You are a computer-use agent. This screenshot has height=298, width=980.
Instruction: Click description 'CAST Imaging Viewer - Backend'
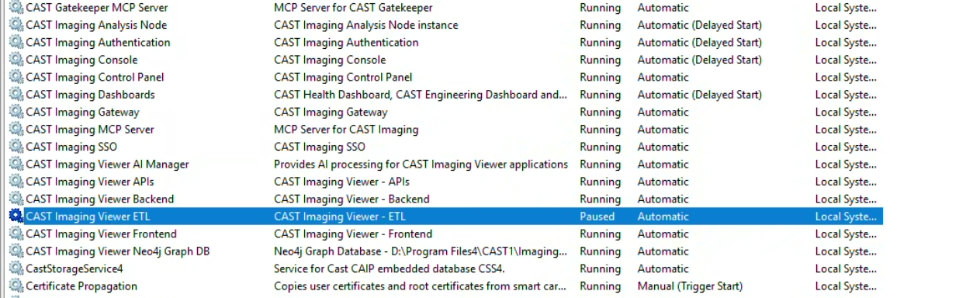click(x=351, y=199)
